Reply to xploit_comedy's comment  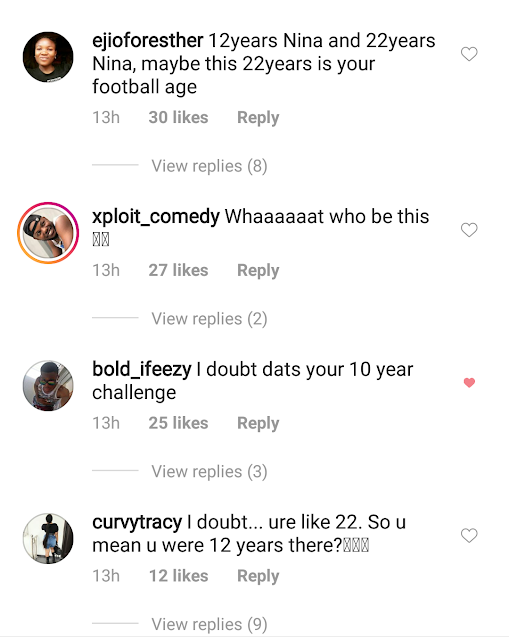tap(258, 271)
